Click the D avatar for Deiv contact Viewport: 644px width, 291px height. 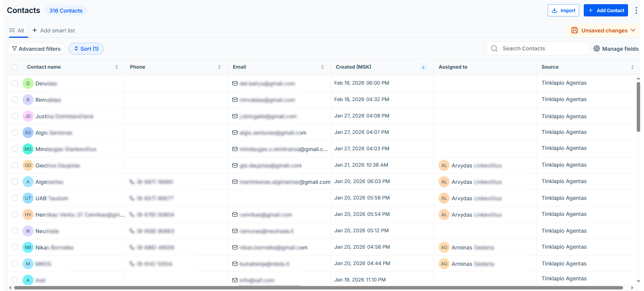click(x=28, y=84)
